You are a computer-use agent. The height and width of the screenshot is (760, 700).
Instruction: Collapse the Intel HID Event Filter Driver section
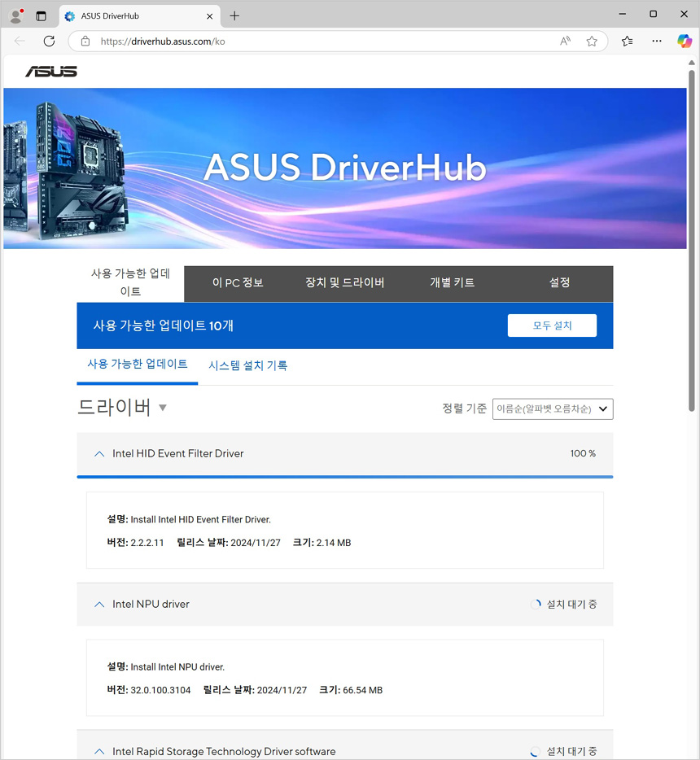99,453
